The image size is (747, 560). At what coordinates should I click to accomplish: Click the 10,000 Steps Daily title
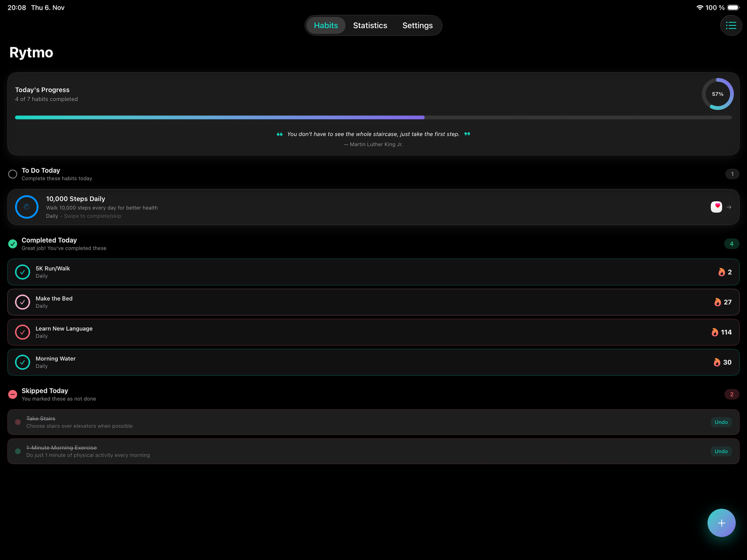point(75,199)
